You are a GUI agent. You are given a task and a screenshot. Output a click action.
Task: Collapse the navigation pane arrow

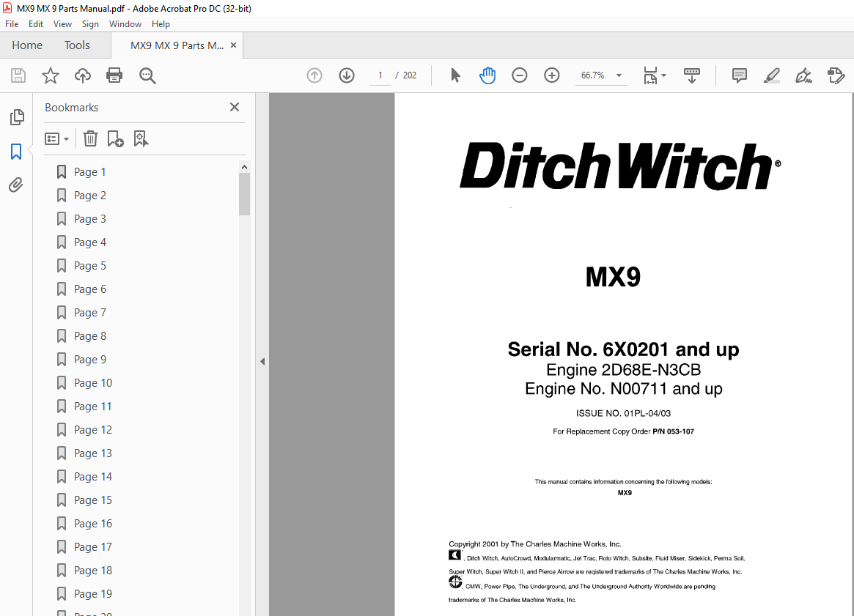click(x=262, y=361)
